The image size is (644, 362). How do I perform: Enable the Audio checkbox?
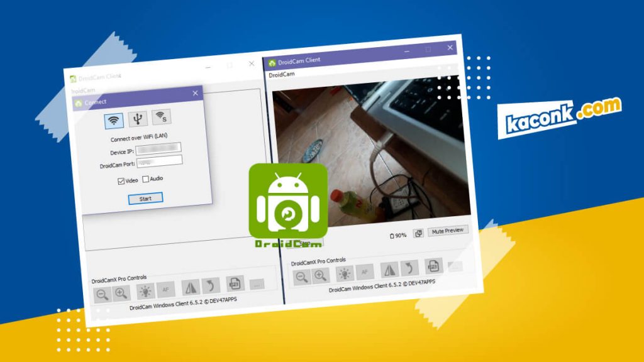pyautogui.click(x=145, y=179)
